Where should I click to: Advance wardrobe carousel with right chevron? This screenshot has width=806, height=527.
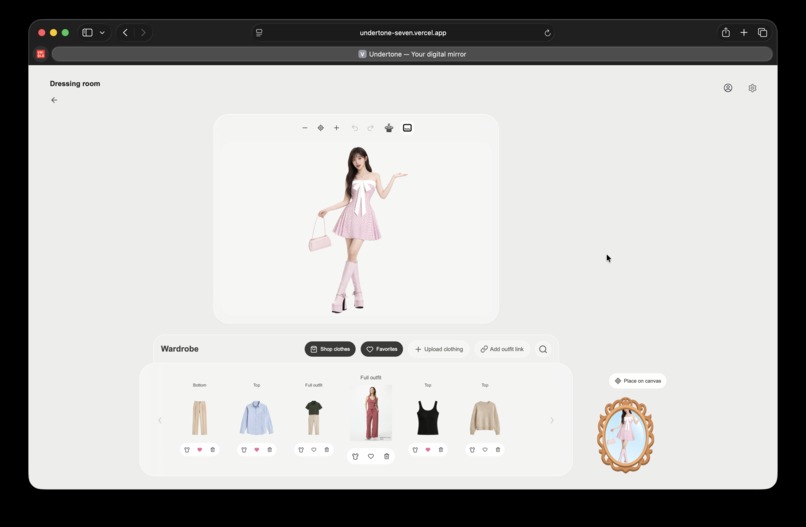click(552, 421)
